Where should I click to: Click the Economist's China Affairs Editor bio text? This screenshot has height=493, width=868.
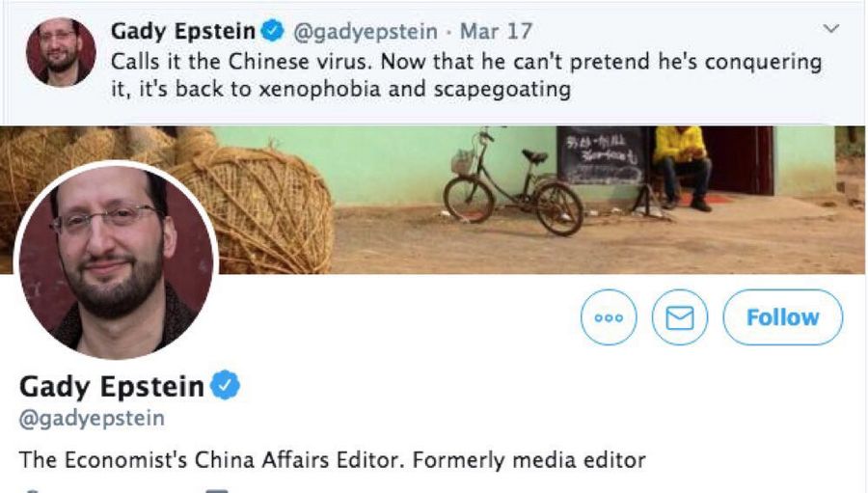pos(332,460)
